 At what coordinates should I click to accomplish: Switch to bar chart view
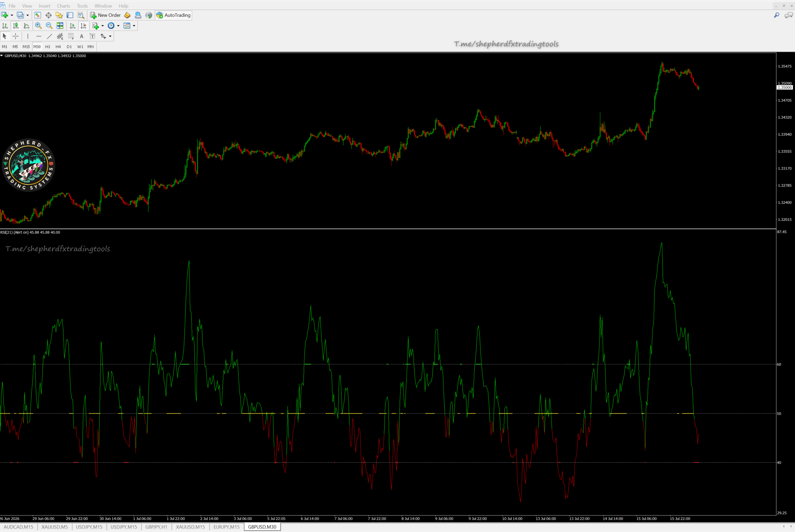coord(5,26)
